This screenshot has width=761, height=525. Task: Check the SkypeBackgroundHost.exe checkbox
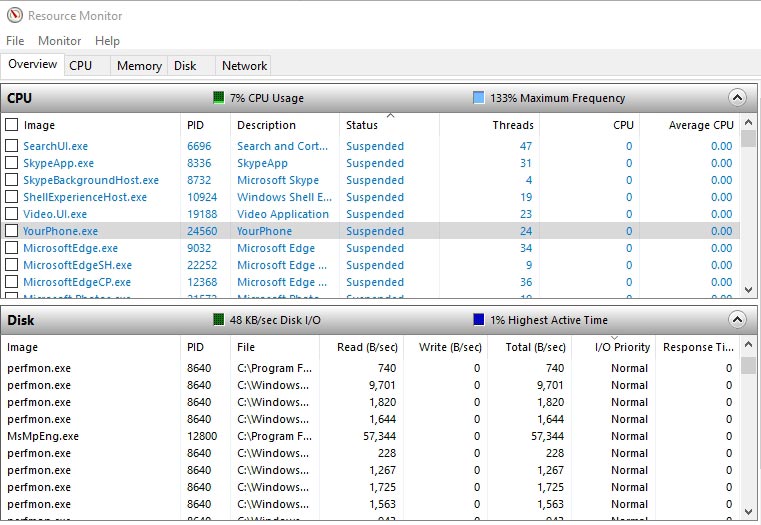(12, 180)
